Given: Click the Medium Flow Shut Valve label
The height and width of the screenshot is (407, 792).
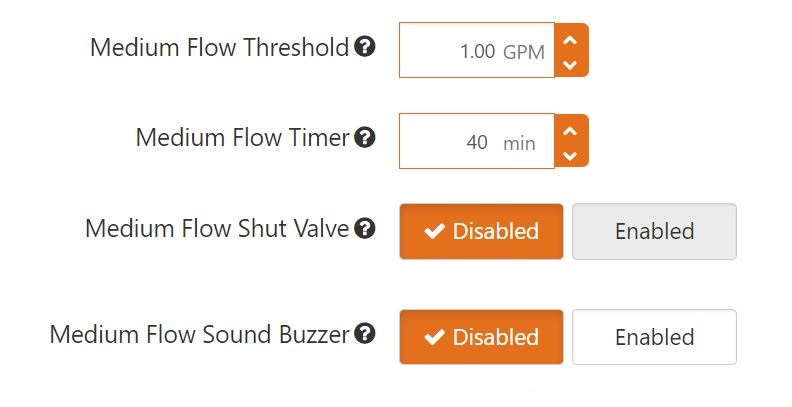Looking at the screenshot, I should point(217,229).
